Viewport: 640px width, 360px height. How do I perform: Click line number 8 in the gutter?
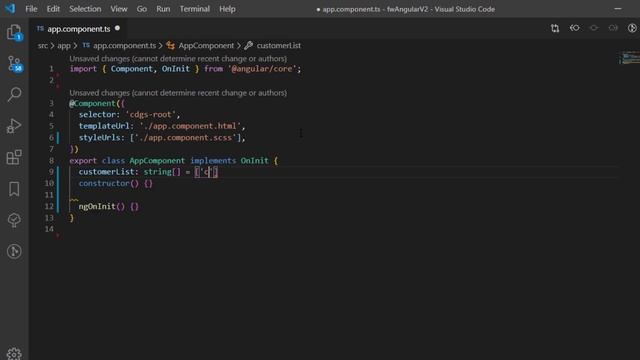click(51, 160)
